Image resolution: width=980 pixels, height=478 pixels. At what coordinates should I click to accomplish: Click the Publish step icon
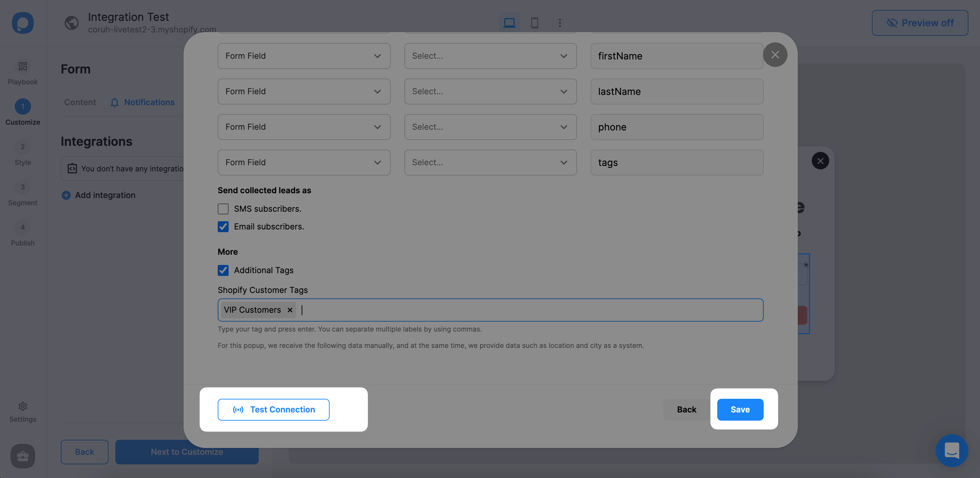[x=23, y=227]
